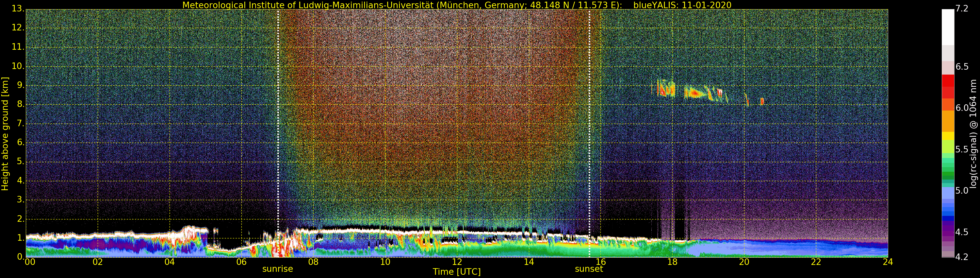
Task: Click the white band atop the colorbar
Action: pyautogui.click(x=948, y=27)
